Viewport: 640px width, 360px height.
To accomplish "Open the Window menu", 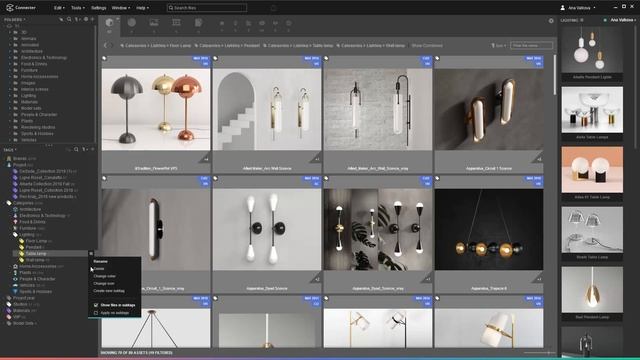I will click(120, 8).
